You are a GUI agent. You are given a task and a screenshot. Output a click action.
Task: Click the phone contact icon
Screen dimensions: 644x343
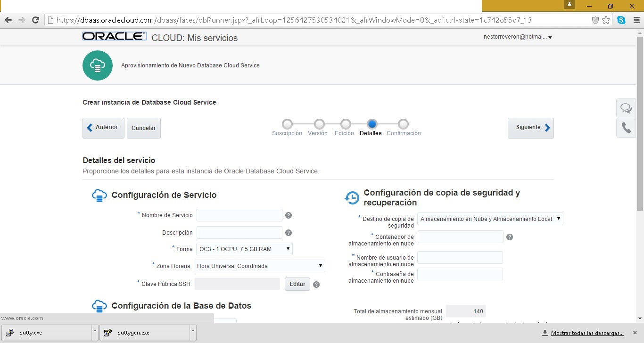pos(626,128)
